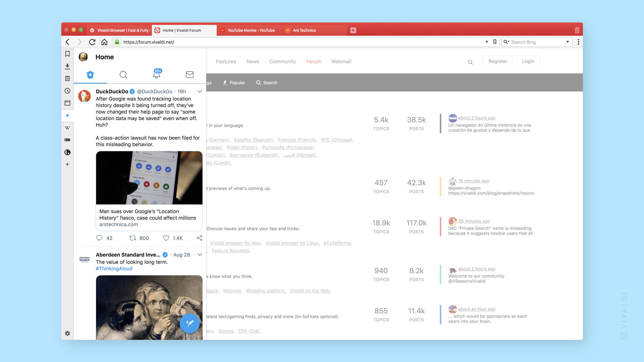Click the Vivaldi notes icon in sidebar

[67, 79]
